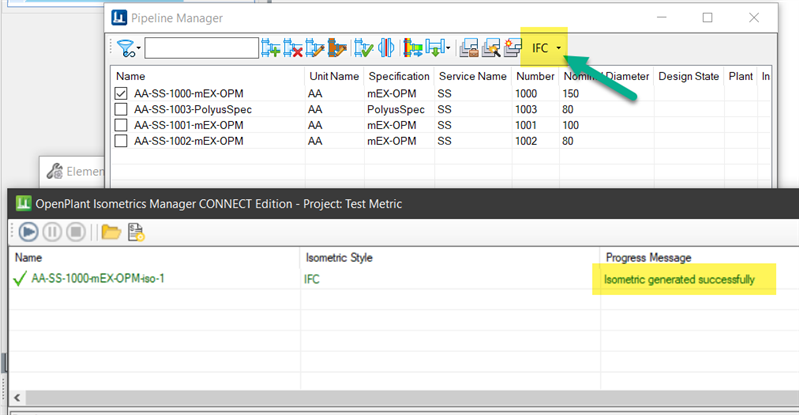Click the edit pipeline icon with pencil
799x415 pixels.
tap(315, 48)
